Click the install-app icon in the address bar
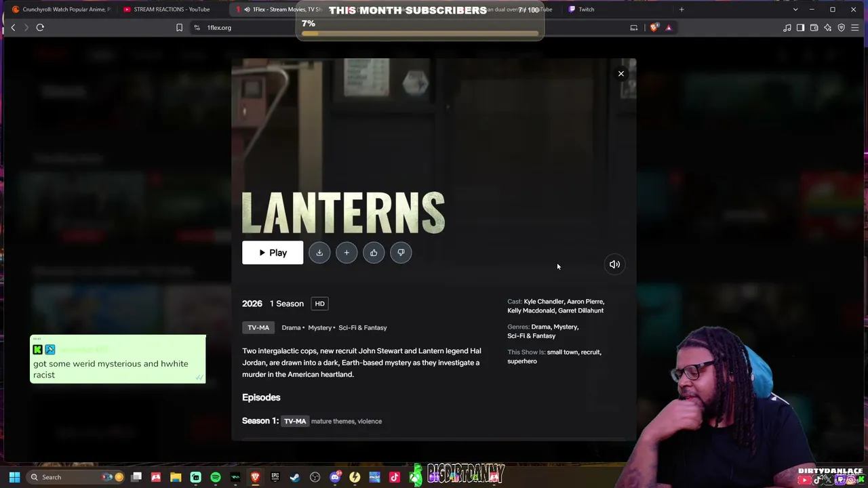 pos(634,28)
